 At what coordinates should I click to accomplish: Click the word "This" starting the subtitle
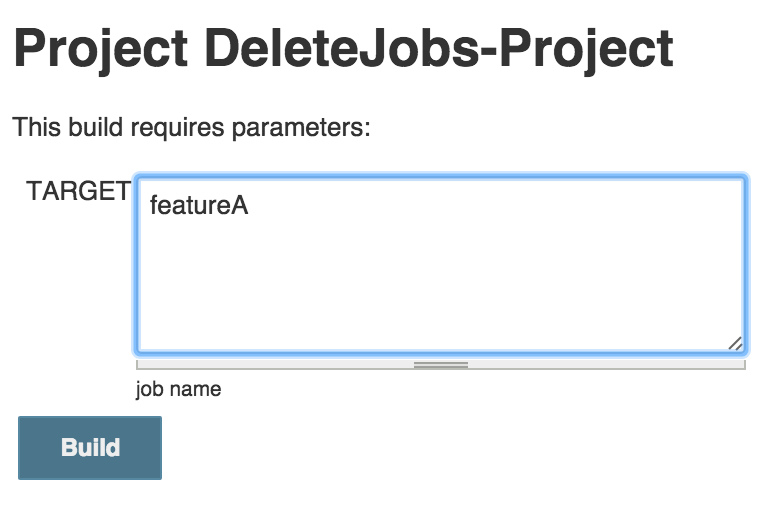coord(37,127)
